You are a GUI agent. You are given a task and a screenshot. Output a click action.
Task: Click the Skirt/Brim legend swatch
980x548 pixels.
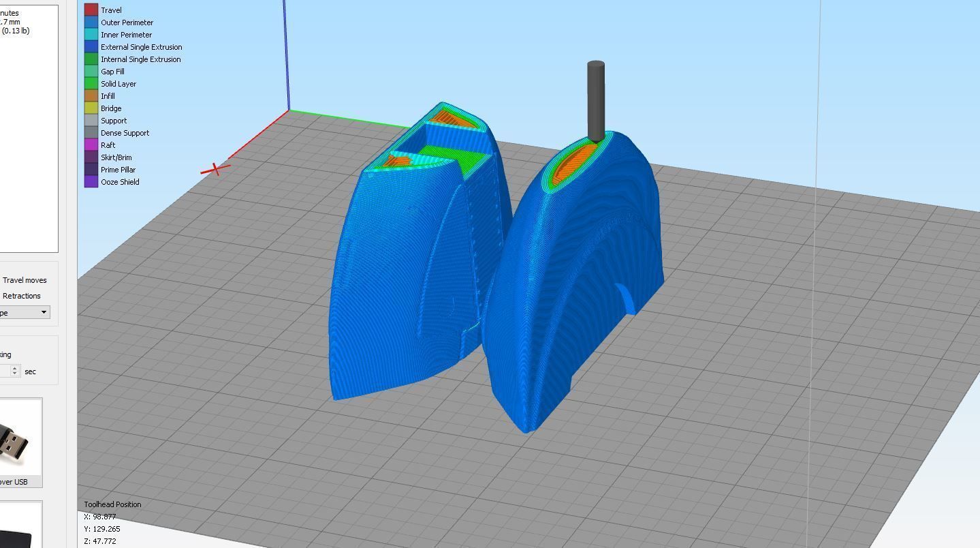pyautogui.click(x=91, y=157)
